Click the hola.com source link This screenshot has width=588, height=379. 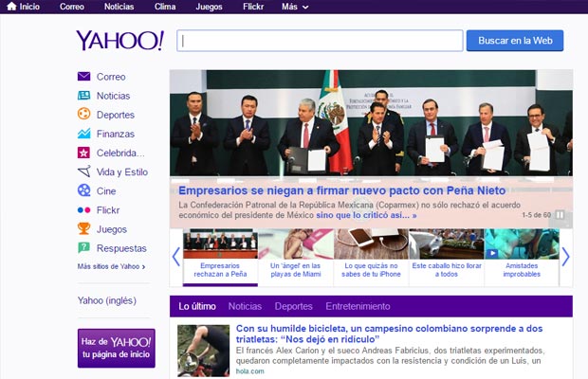250,371
